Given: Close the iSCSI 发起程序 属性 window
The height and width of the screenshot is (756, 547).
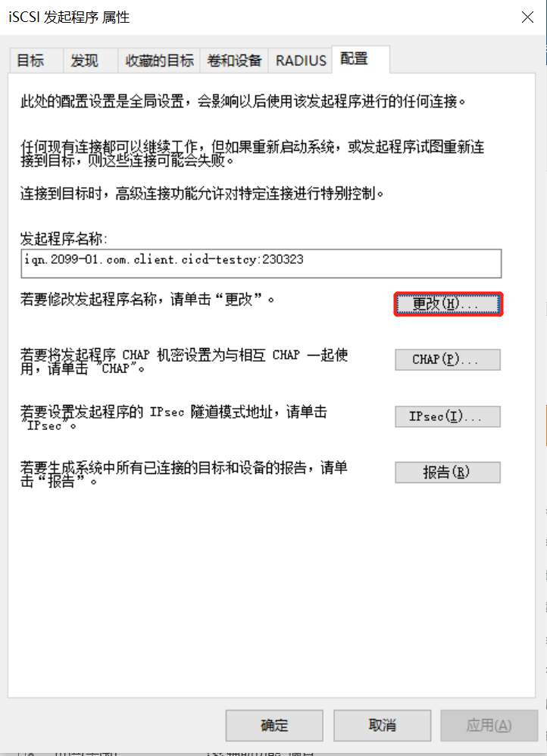Looking at the screenshot, I should (x=528, y=17).
